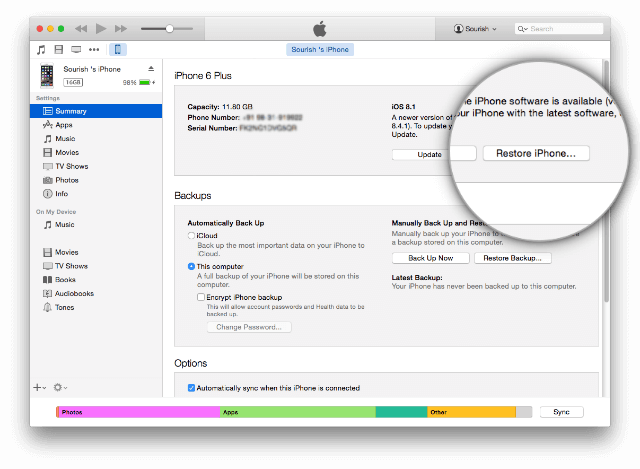Viewport: 640px width, 469px height.
Task: Click the Update button
Action: (429, 155)
